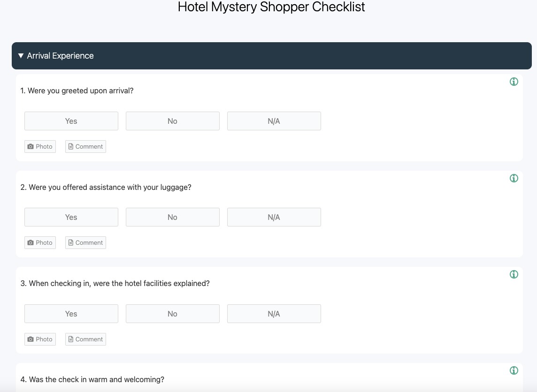537x392 pixels.
Task: Choose N/A for question 2
Action: (x=274, y=217)
